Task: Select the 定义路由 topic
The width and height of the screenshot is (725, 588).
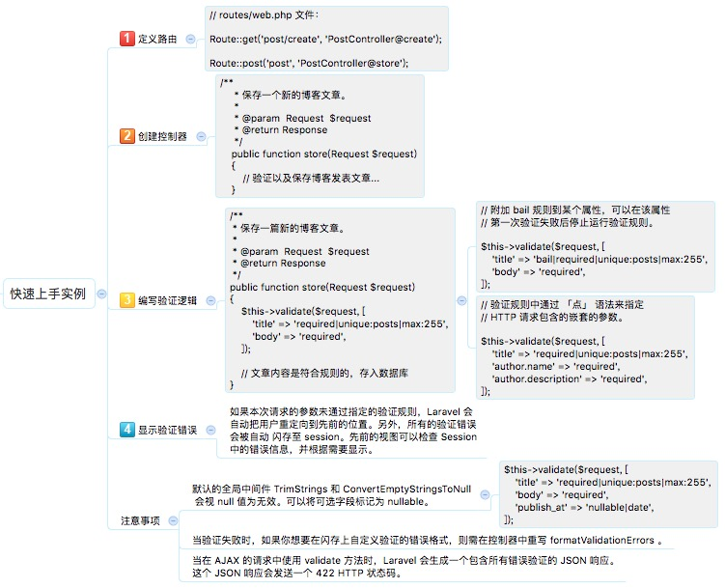Action: pyautogui.click(x=157, y=39)
